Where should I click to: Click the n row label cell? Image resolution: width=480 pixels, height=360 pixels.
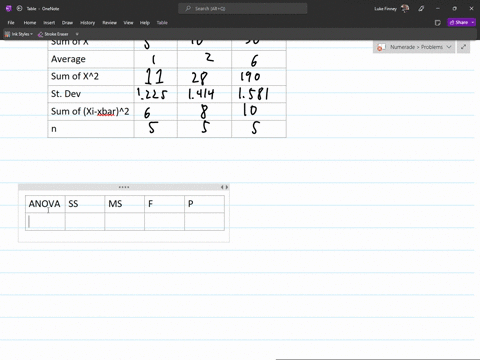coord(91,129)
